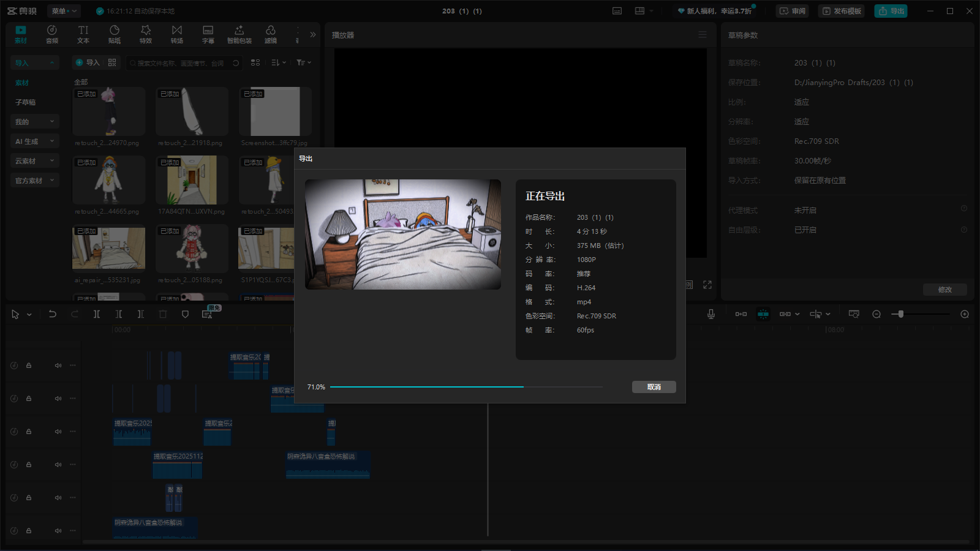Toggle the lock on the bottom audio track
Screen dimensions: 980x551
coord(29,531)
